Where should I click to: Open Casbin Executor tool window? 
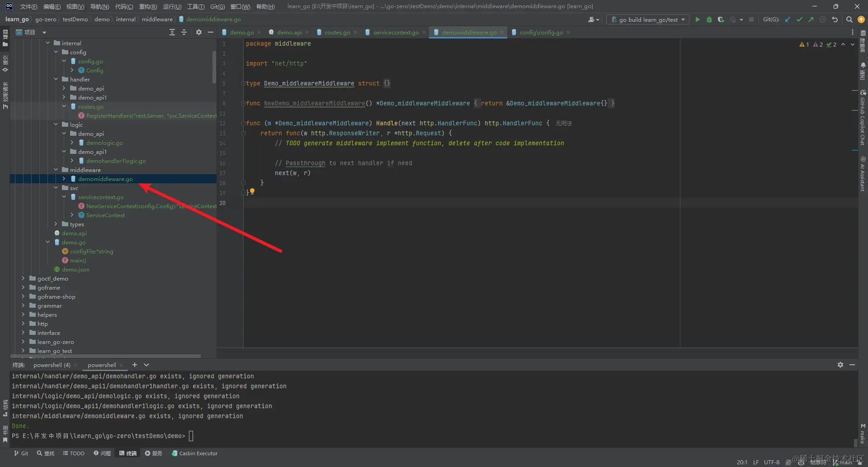tap(194, 453)
